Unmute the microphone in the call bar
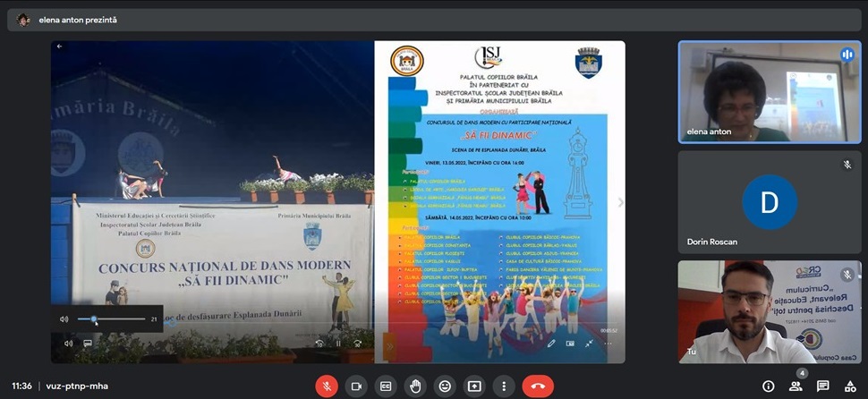Screen dimensions: 868x399 point(328,386)
